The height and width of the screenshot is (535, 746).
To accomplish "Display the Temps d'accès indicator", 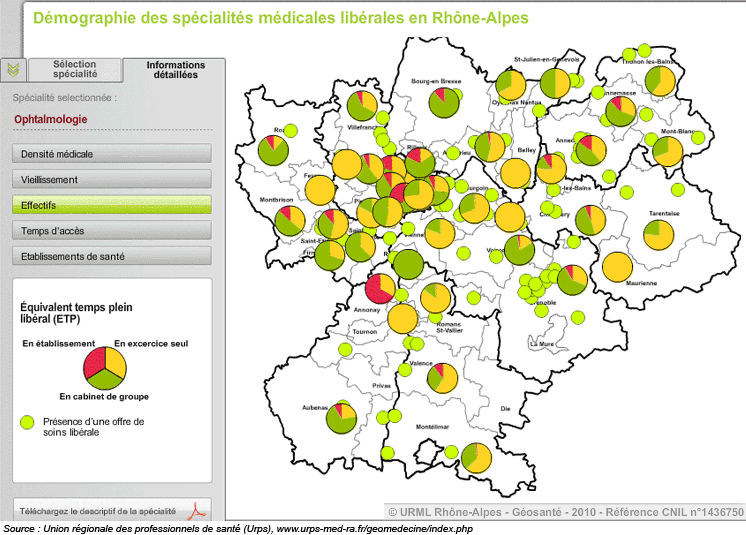I will click(112, 231).
